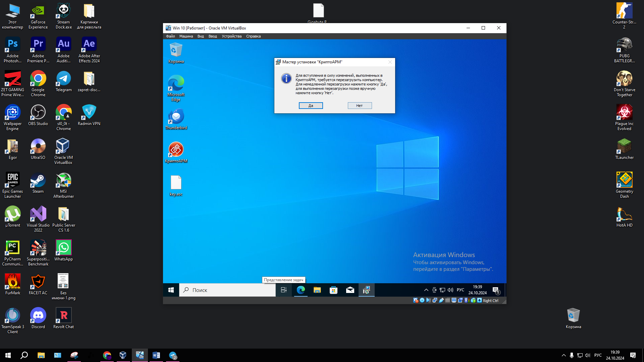Screen dimensions: 644x362
Task: Select Adobe Photoshop shortcut on host desktop
Action: [13, 50]
